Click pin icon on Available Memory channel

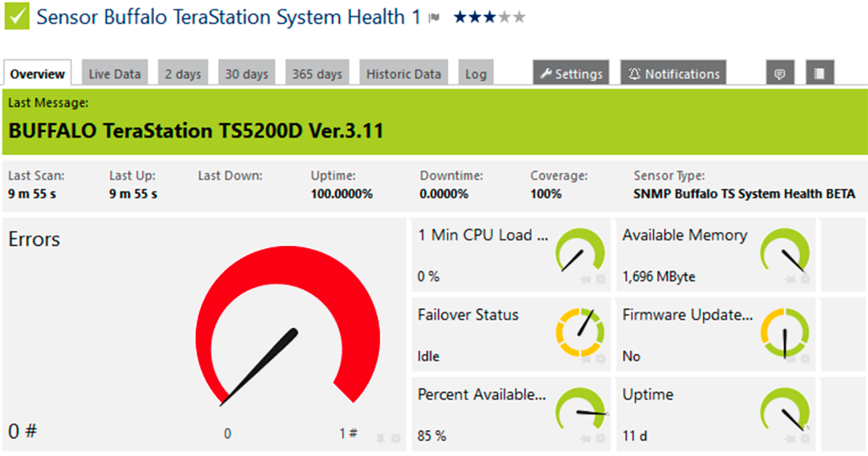(x=791, y=279)
